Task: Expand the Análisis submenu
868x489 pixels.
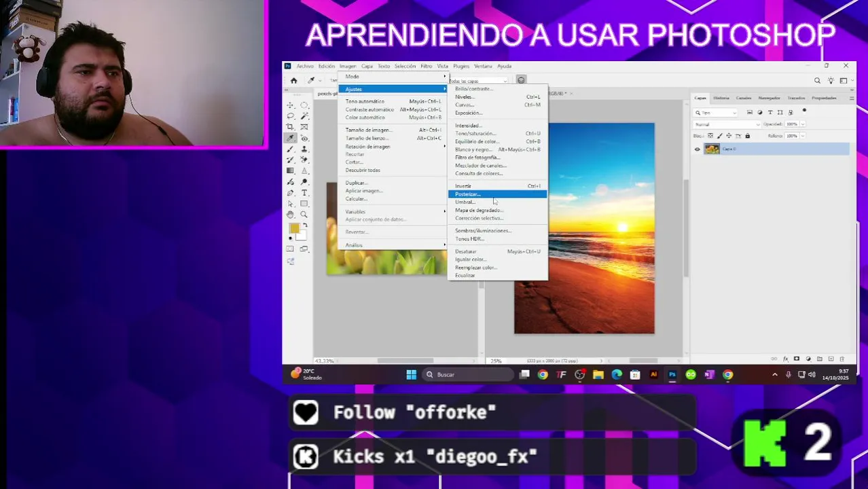Action: 393,245
